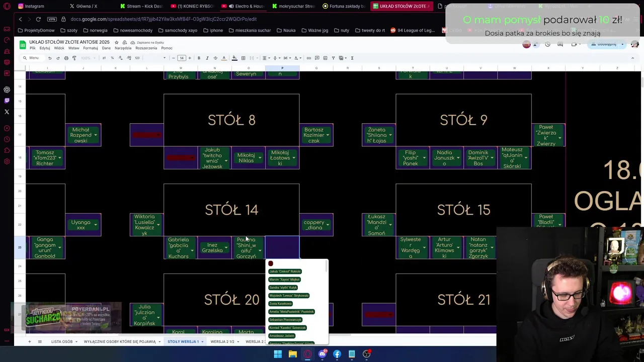Click the STÓŁ 8 merged cell
Viewport: 644px width, 362px height.
pos(231,120)
